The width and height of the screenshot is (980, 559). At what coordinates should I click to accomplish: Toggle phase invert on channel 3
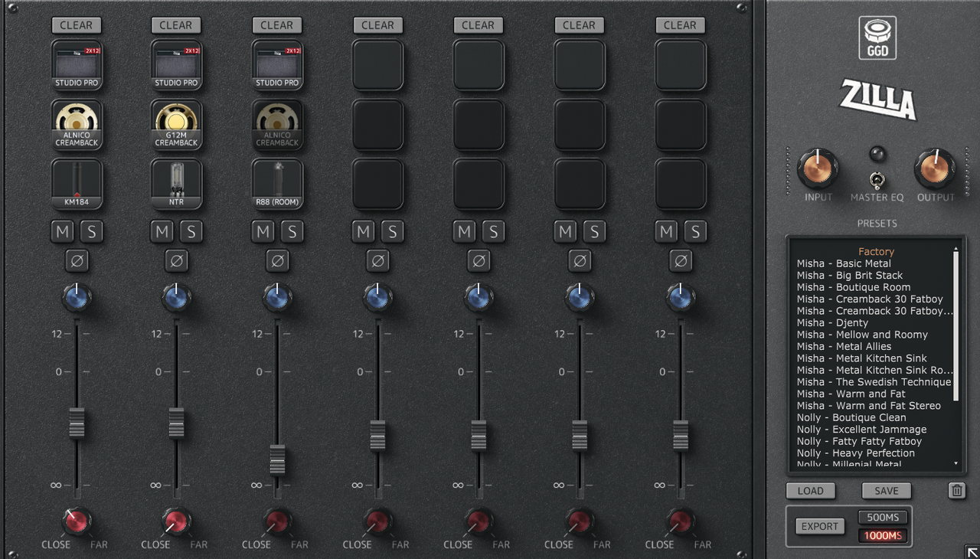pos(277,261)
